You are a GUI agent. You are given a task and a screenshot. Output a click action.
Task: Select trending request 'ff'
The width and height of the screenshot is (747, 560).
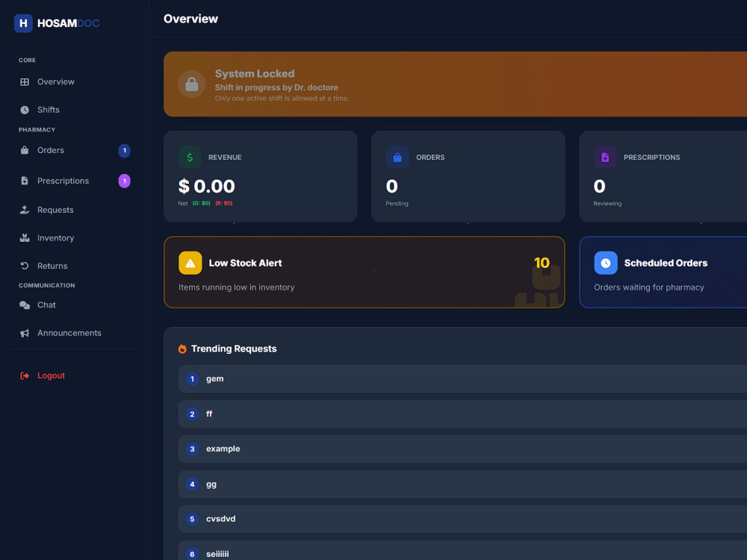pyautogui.click(x=462, y=414)
